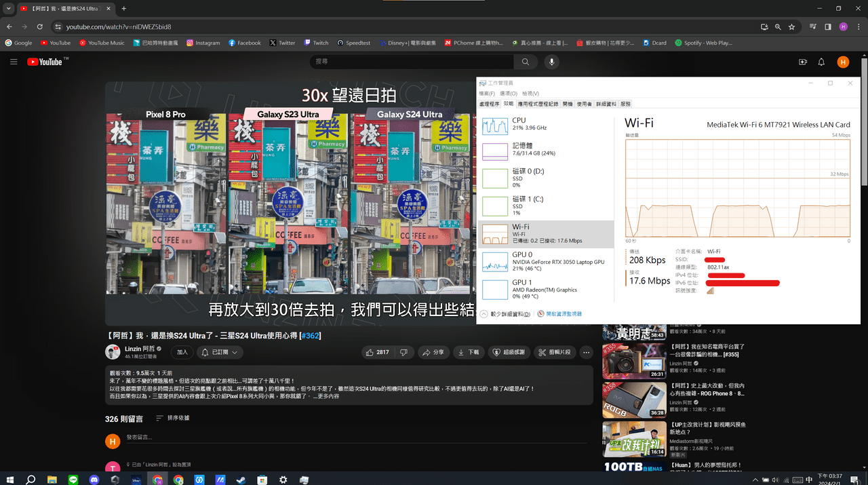The height and width of the screenshot is (485, 868).
Task: Bookmark this page with the star icon
Action: [x=791, y=26]
